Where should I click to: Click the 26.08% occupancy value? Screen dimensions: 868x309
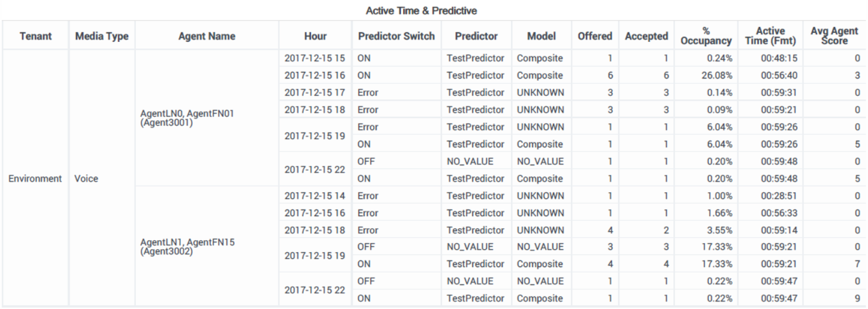718,76
